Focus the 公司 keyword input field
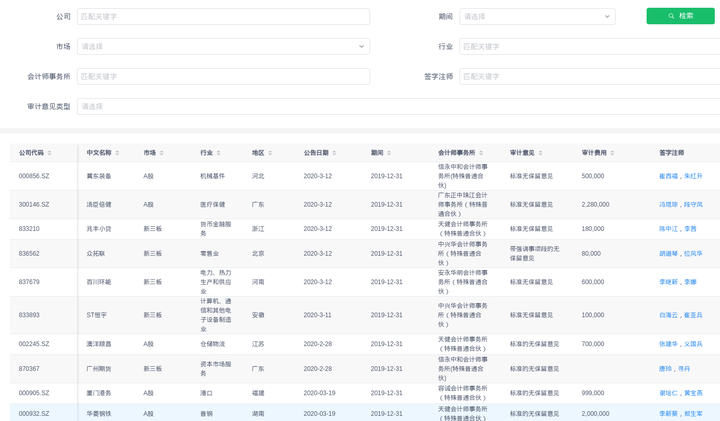Screen dimensions: 720x421 click(223, 17)
